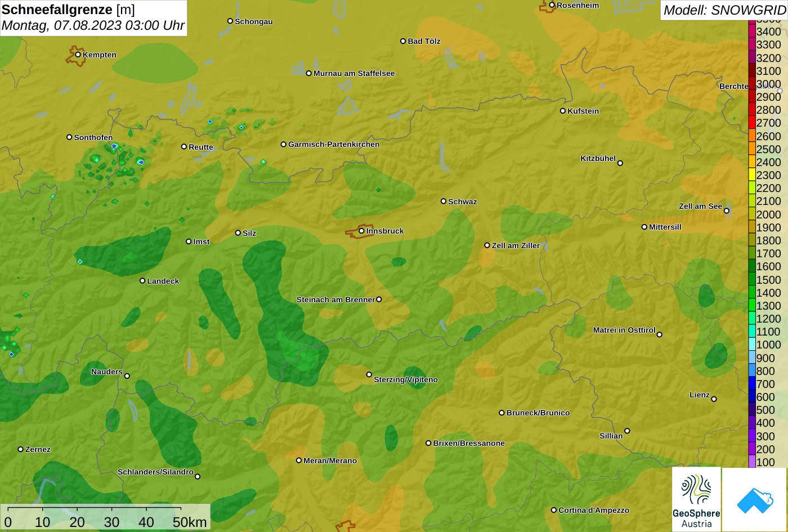This screenshot has height=532, width=788.
Task: Click the 50km scale bar label
Action: click(x=190, y=522)
